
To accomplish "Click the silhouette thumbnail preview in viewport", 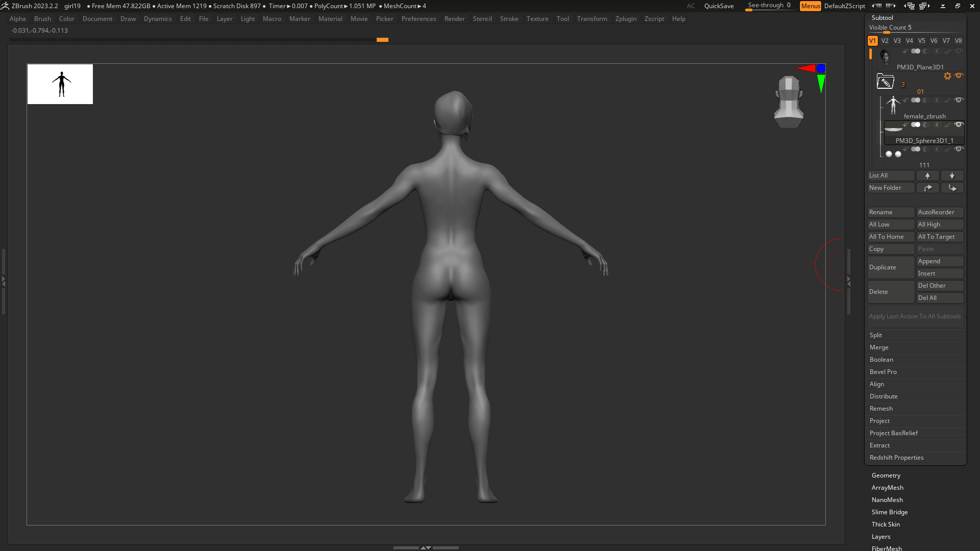I will pyautogui.click(x=60, y=84).
